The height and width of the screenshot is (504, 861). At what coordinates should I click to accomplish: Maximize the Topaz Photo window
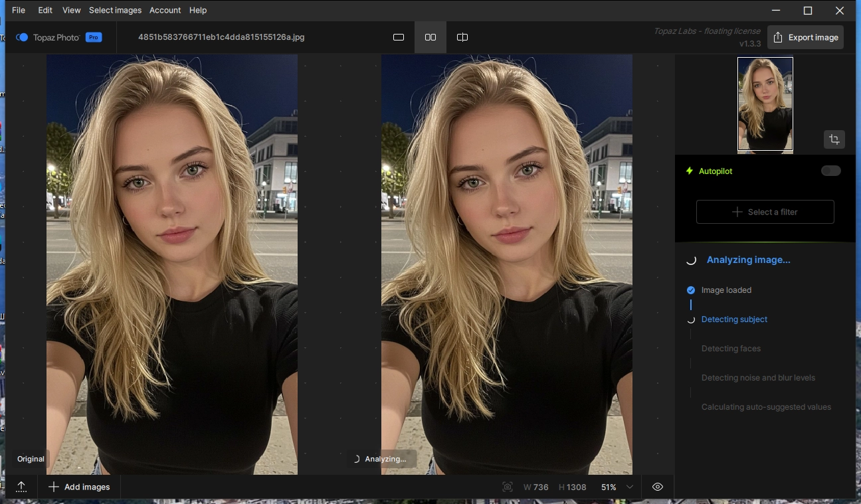pos(808,10)
